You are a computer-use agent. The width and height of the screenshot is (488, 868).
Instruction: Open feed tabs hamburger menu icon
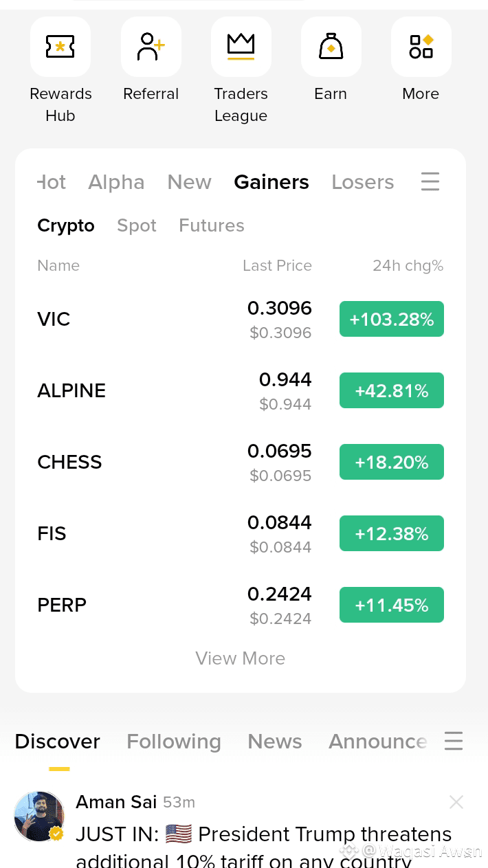[454, 741]
